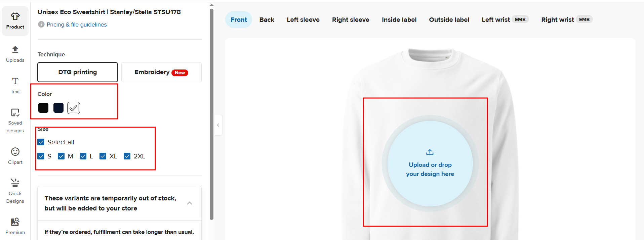644x240 pixels.
Task: Pick the navy color swatch
Action: 58,108
